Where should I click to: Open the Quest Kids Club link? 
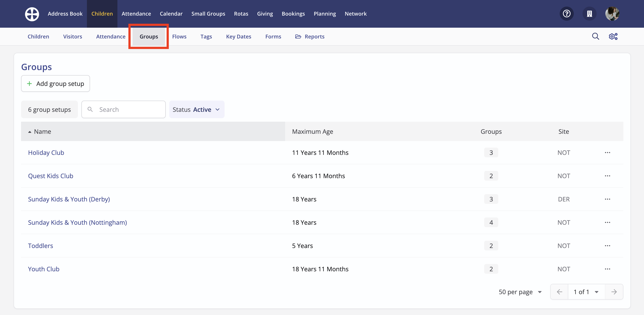(x=50, y=176)
